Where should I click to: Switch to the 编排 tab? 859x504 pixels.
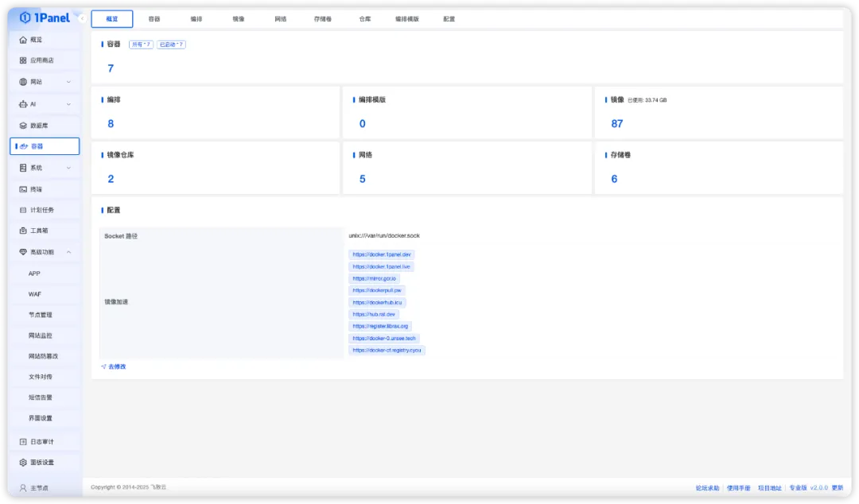pyautogui.click(x=196, y=18)
